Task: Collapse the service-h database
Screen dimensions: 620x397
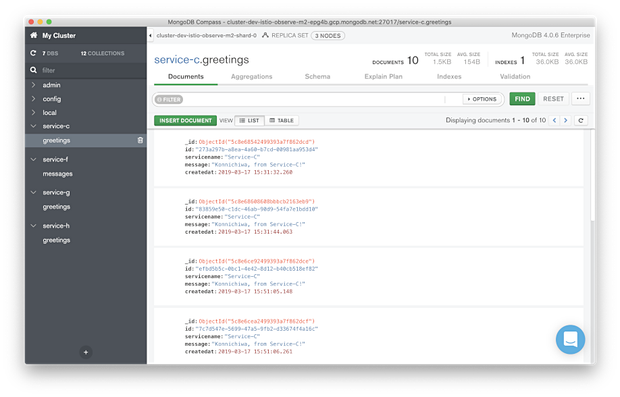Action: [x=33, y=225]
